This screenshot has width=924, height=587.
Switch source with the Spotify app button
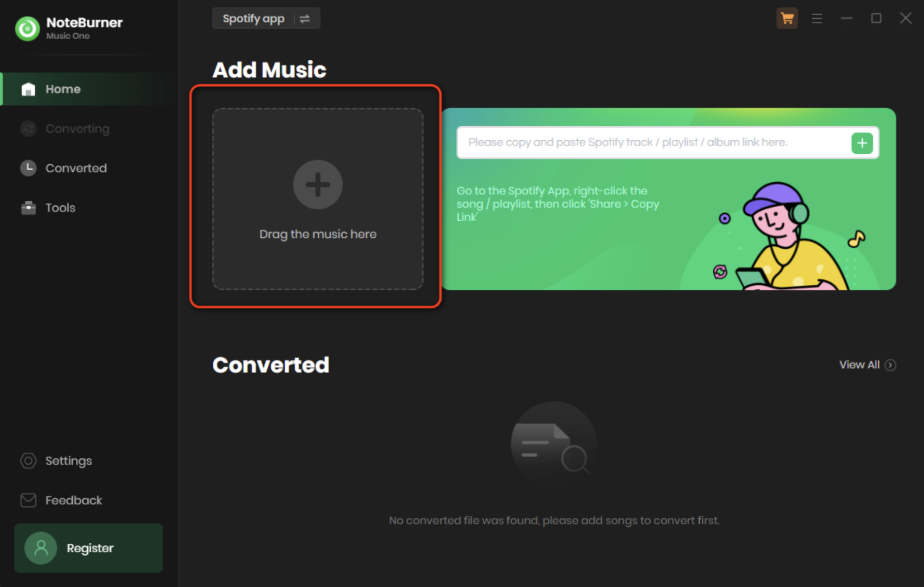pos(266,19)
